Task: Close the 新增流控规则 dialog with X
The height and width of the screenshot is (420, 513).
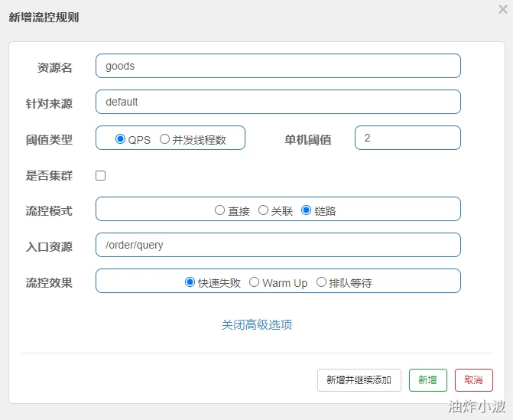Action: (502, 9)
